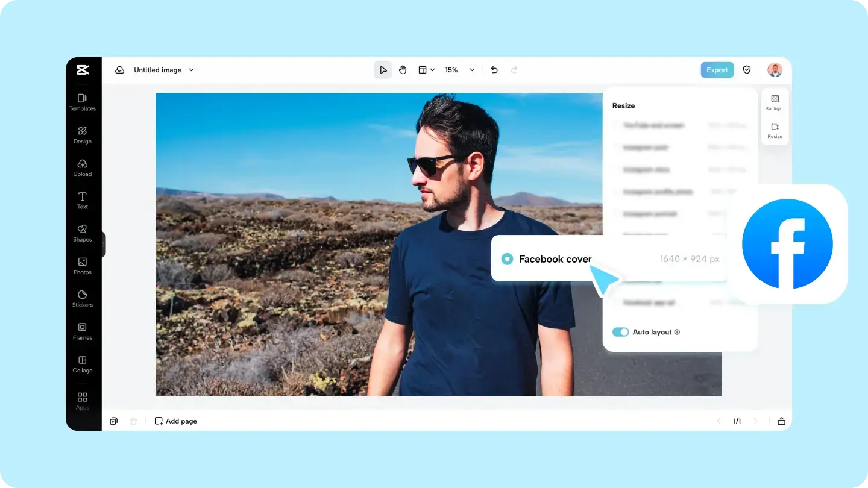Delete the current page via trash icon

coord(134,421)
